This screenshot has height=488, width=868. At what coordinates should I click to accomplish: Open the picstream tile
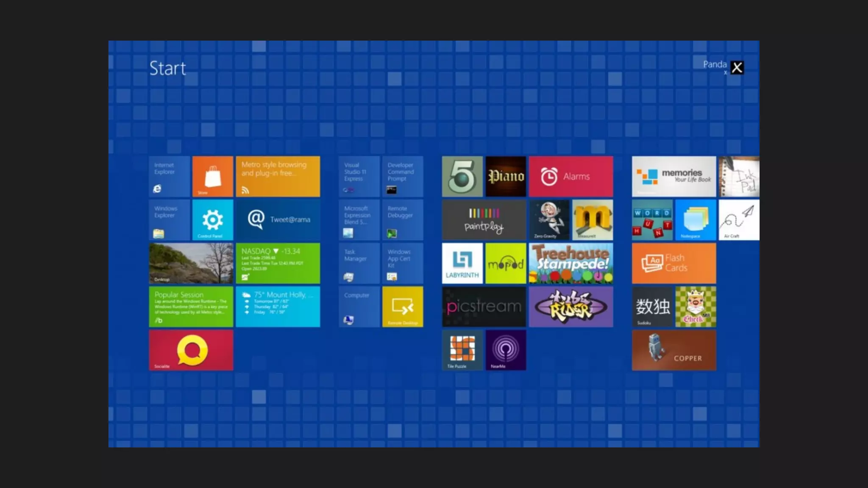click(x=484, y=306)
